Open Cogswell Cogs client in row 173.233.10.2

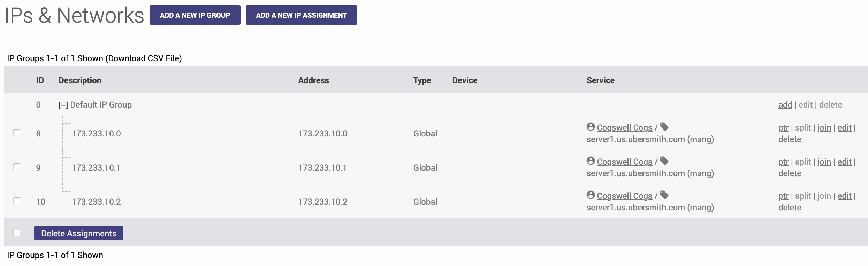(624, 196)
